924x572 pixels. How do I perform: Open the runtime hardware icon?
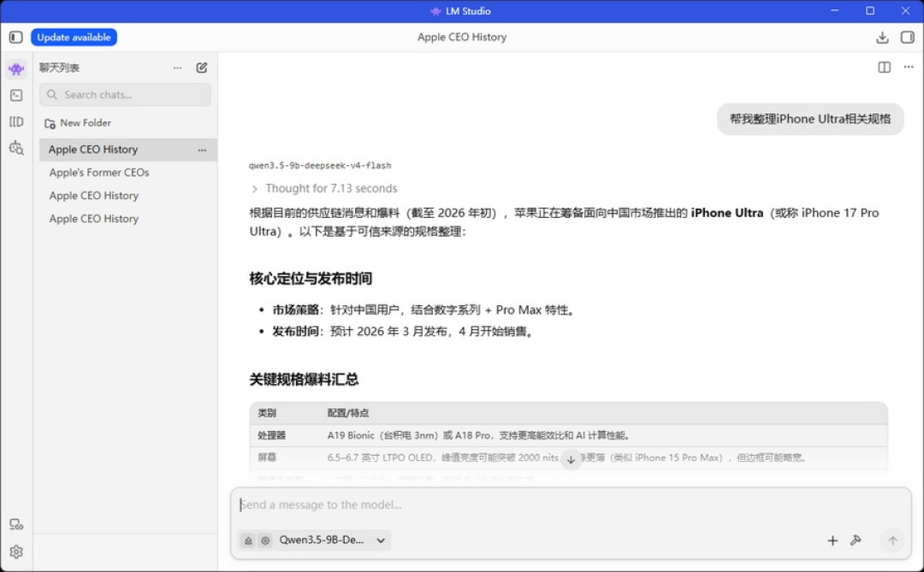[x=16, y=524]
